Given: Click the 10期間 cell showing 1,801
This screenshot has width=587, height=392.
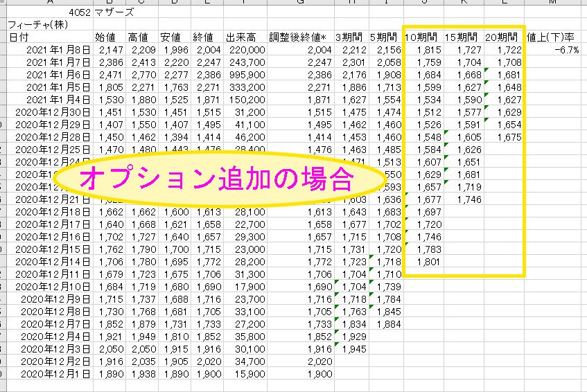Looking at the screenshot, I should [x=423, y=262].
